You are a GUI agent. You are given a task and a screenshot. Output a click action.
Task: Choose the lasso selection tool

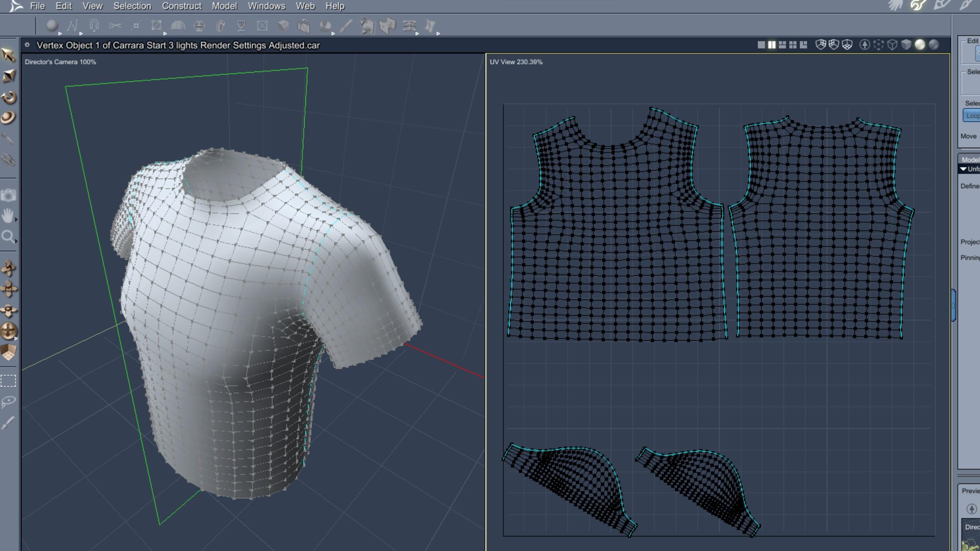8,401
